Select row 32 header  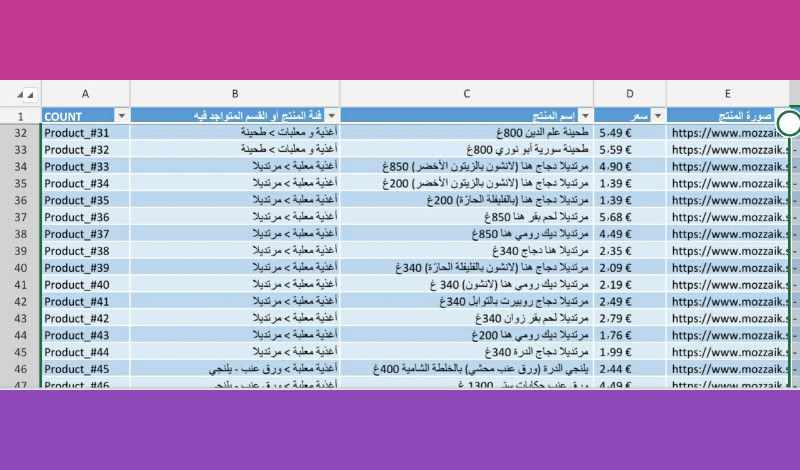coord(20,133)
